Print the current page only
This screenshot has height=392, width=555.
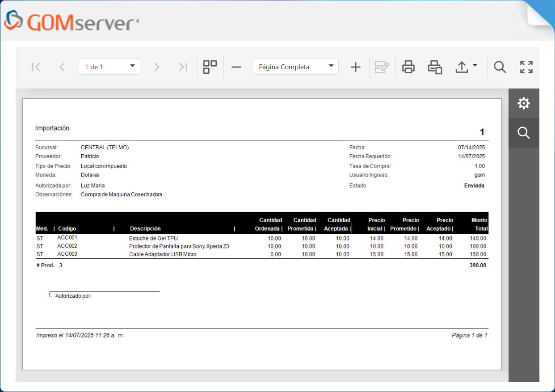pos(435,67)
